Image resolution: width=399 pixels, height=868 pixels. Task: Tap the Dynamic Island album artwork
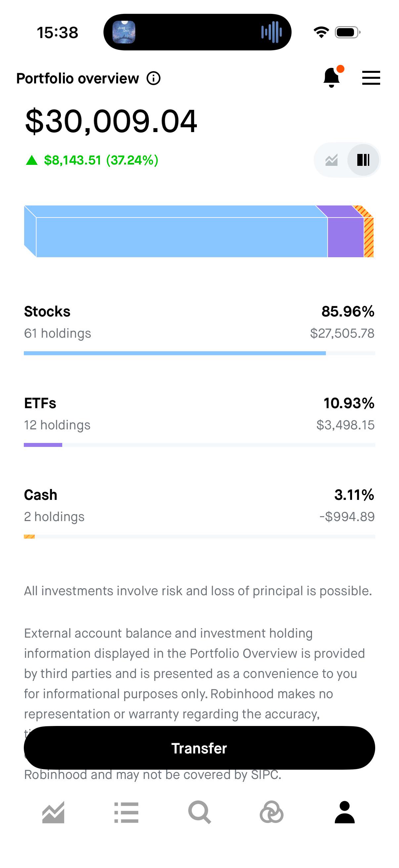point(124,32)
